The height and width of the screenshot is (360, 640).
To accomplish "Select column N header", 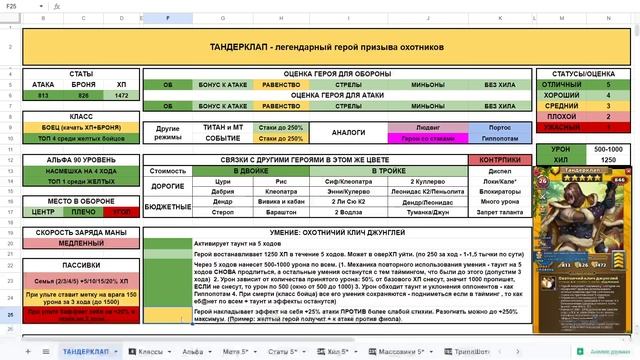I will pos(609,18).
